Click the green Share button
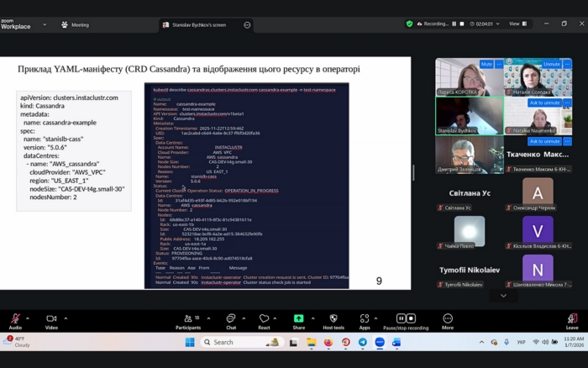The width and height of the screenshot is (588, 368). click(298, 320)
